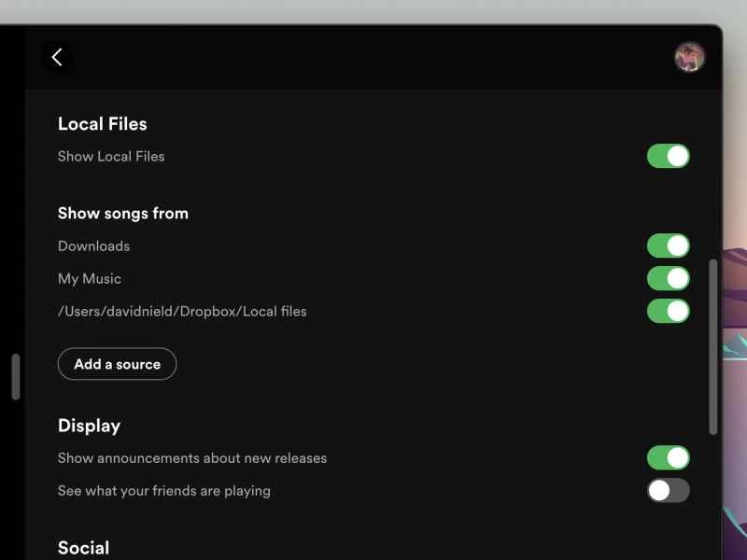Click the left window edge scrollbar handle
This screenshot has height=560, width=747.
pos(14,374)
